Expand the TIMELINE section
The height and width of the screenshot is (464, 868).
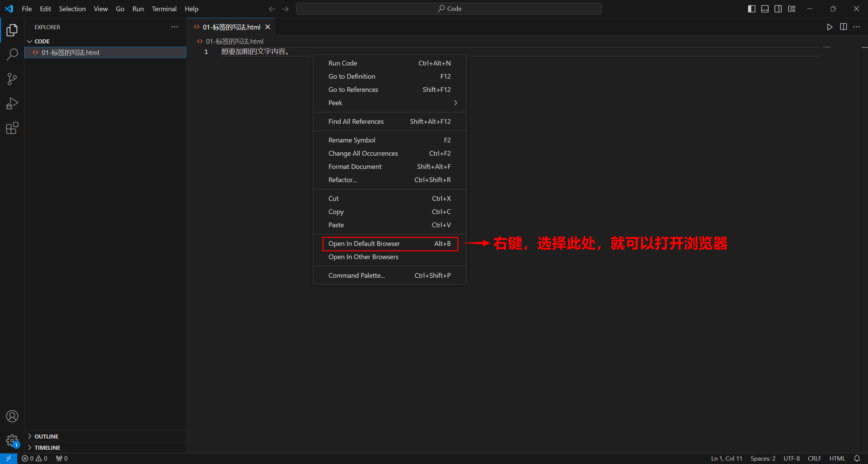tap(47, 447)
